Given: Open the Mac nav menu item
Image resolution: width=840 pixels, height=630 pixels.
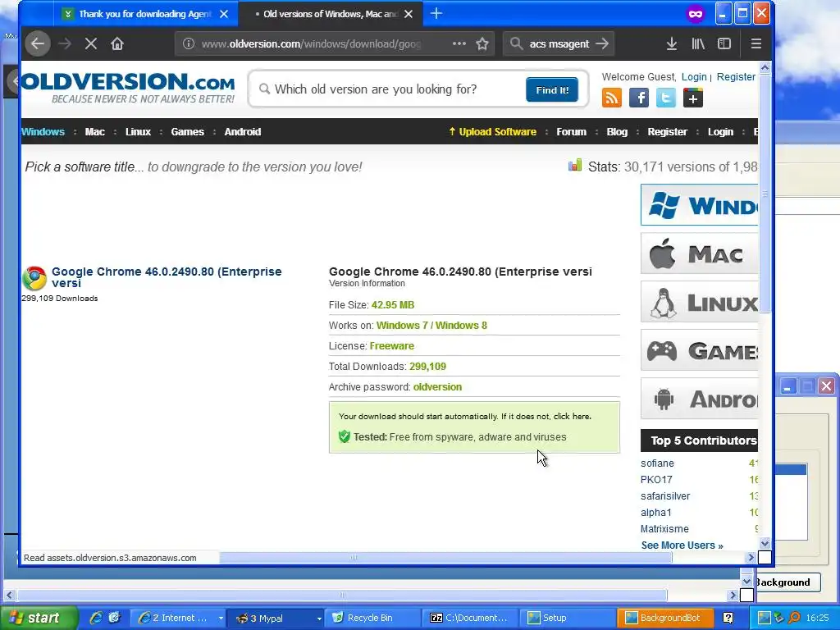Looking at the screenshot, I should (x=95, y=132).
